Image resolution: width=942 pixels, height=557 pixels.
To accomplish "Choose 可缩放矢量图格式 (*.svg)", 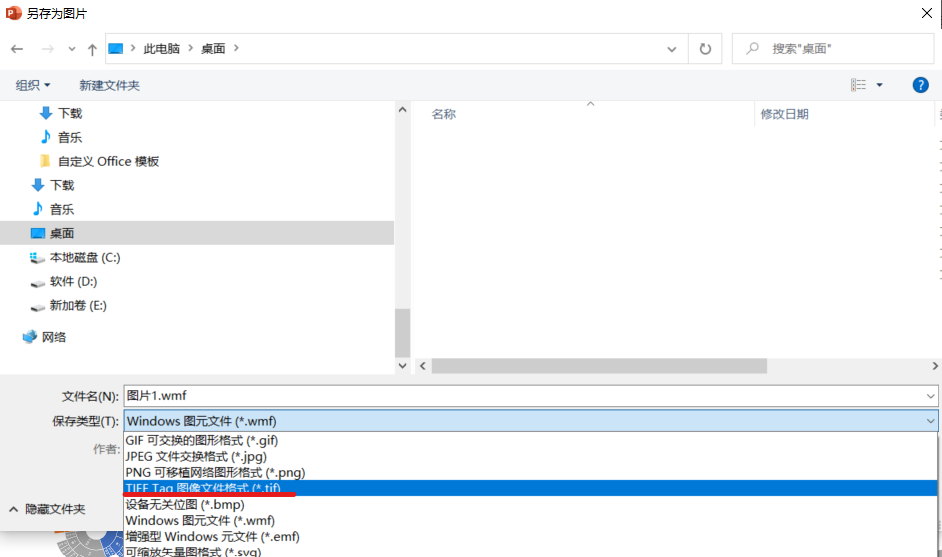I will 530,551.
